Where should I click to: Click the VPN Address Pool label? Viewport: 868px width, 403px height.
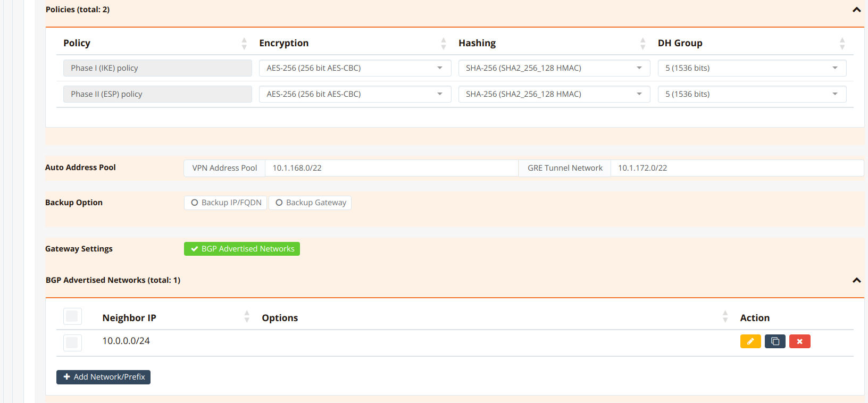point(224,168)
